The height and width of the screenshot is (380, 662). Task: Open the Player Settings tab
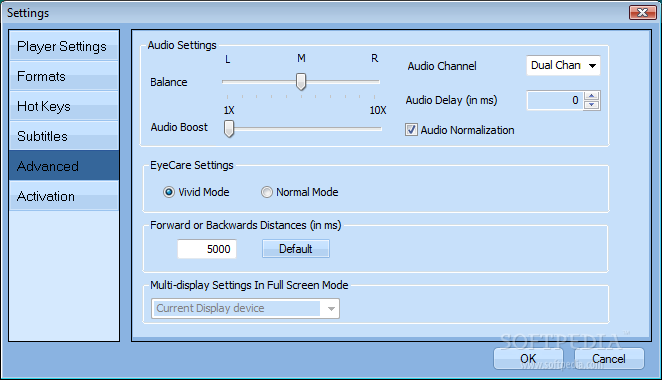pyautogui.click(x=64, y=46)
